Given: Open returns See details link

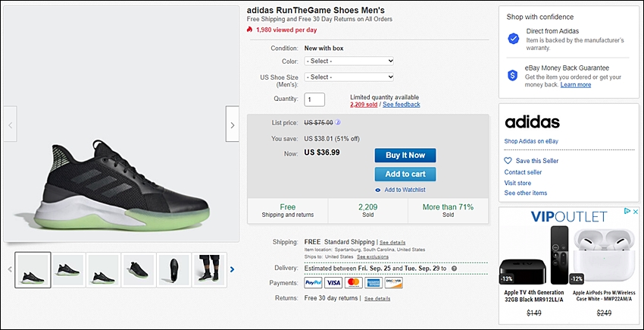Looking at the screenshot, I should pyautogui.click(x=377, y=299).
